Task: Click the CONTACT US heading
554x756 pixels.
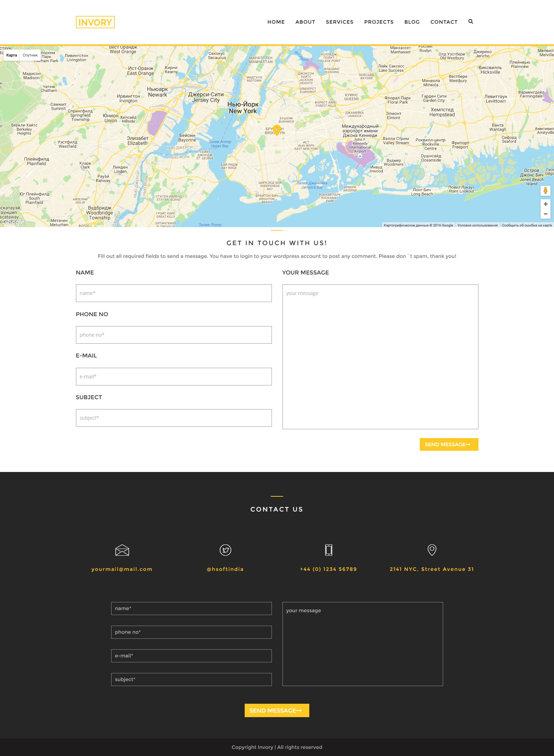Action: (277, 509)
